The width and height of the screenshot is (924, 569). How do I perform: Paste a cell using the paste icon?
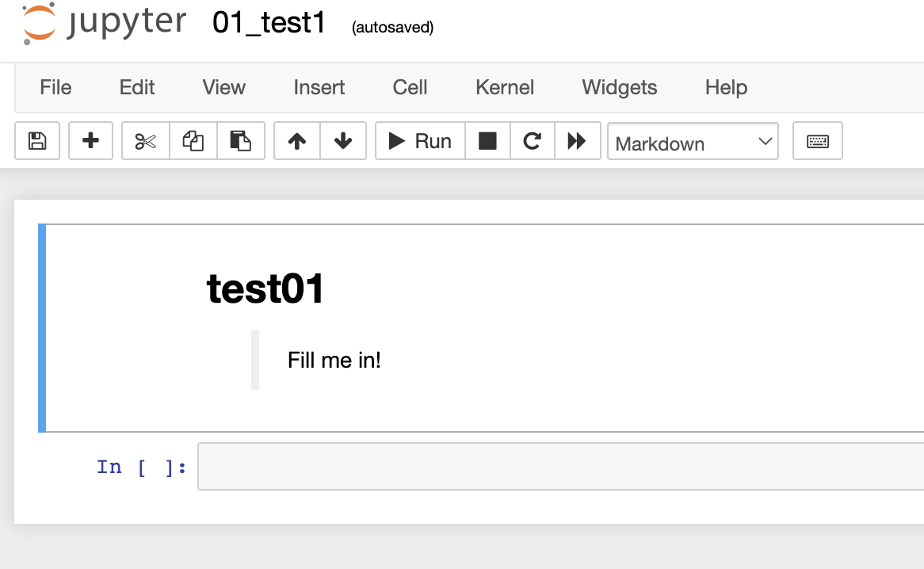pos(242,140)
